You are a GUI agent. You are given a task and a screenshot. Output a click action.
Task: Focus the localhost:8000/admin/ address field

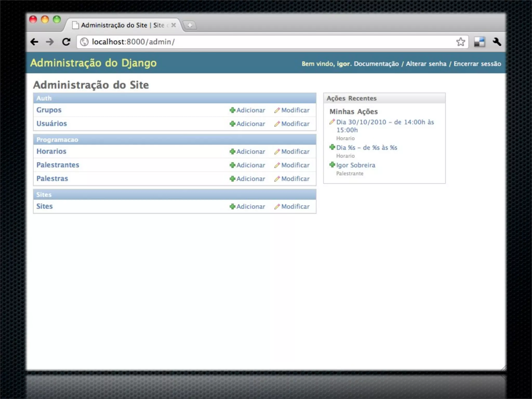pyautogui.click(x=273, y=42)
